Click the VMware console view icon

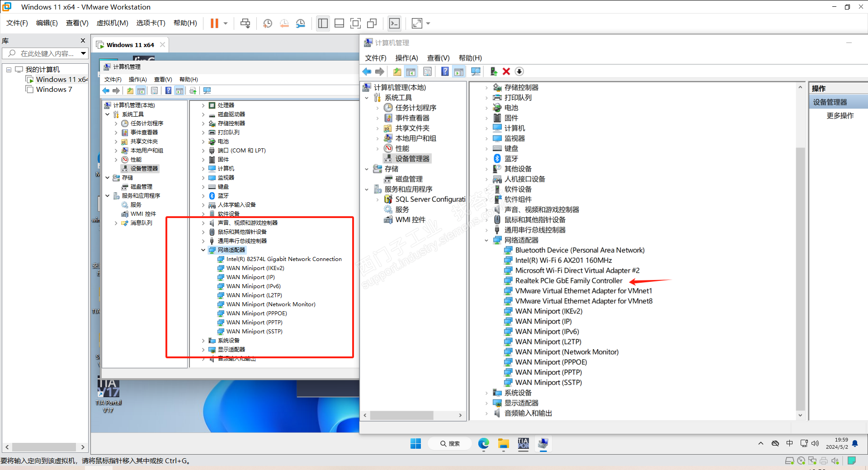(x=394, y=24)
